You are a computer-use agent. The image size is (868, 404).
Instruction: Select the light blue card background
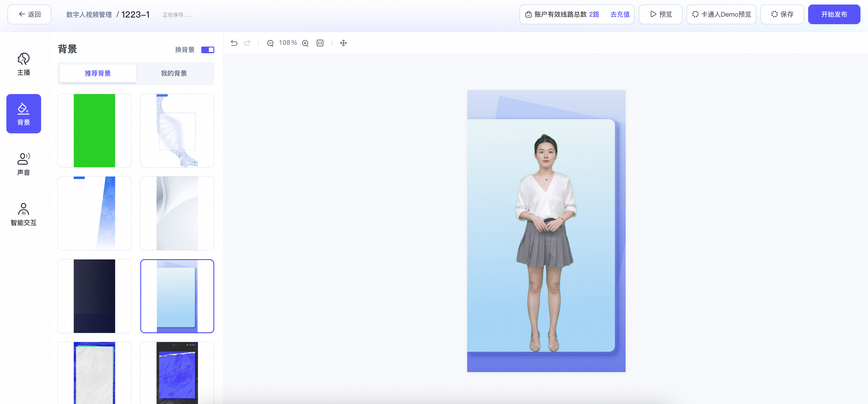click(177, 296)
